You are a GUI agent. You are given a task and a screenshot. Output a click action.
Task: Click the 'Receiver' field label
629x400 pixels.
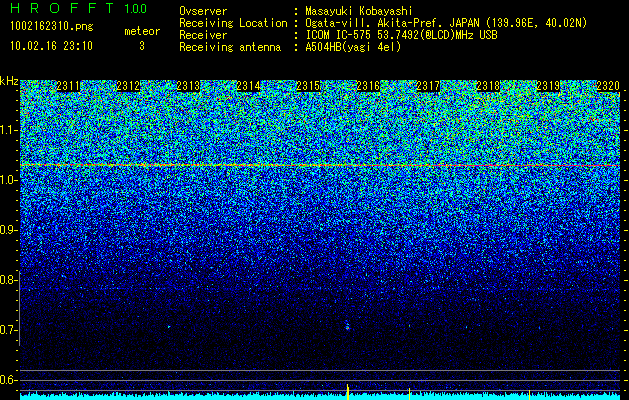tap(203, 35)
